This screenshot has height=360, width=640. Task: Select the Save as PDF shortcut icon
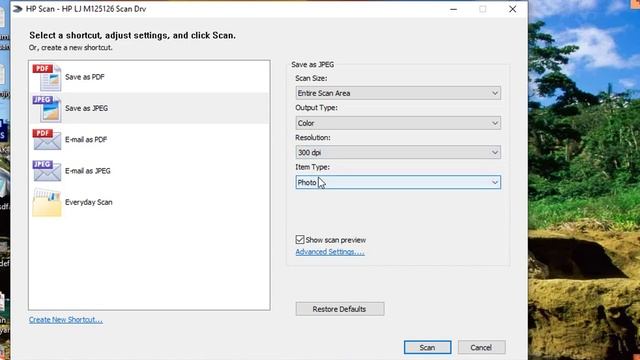tap(47, 77)
